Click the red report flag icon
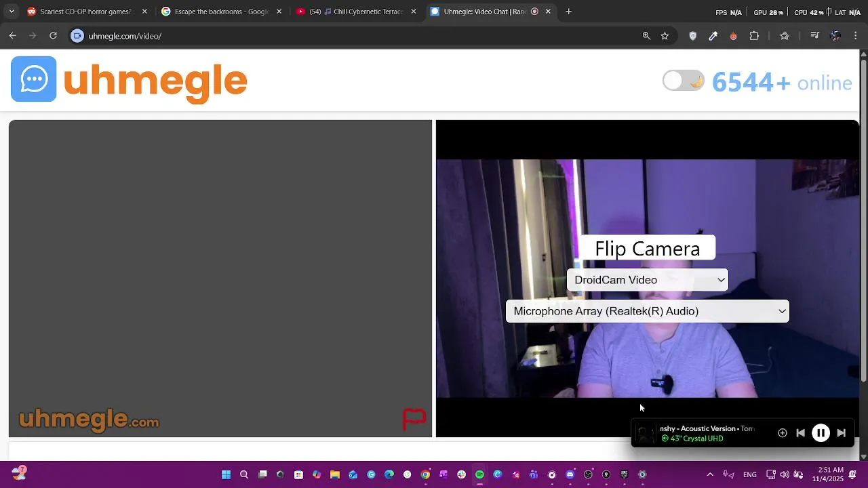 pyautogui.click(x=414, y=419)
